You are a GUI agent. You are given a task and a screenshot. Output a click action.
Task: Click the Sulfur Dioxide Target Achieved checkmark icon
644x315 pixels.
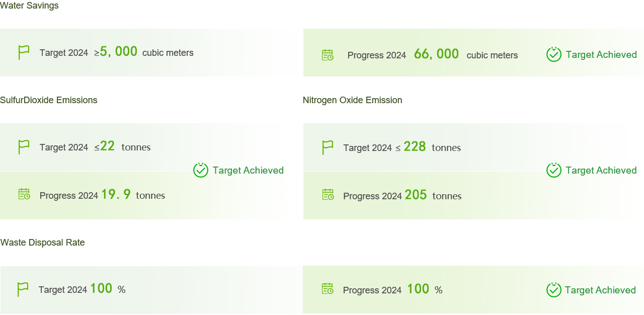pos(201,170)
